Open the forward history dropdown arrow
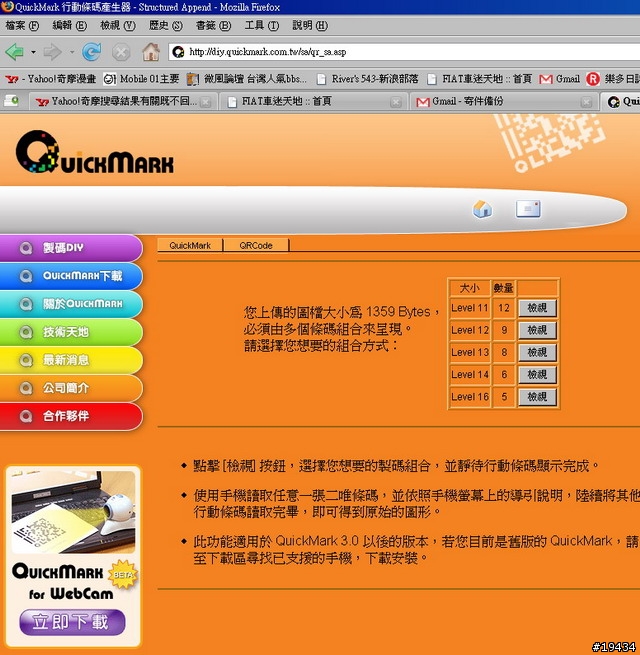 [72, 52]
